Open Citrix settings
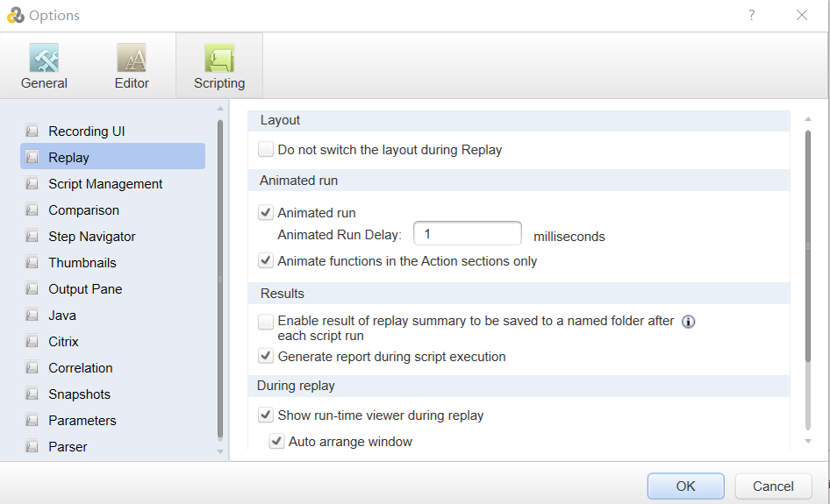The image size is (830, 504). [113, 341]
